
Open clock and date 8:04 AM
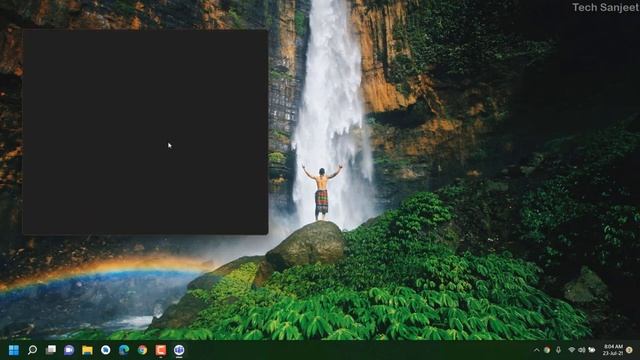click(613, 350)
